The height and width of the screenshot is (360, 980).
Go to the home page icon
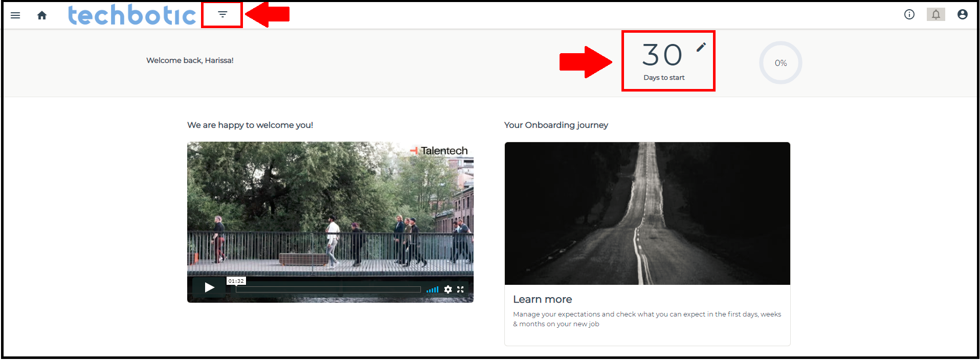pyautogui.click(x=42, y=15)
